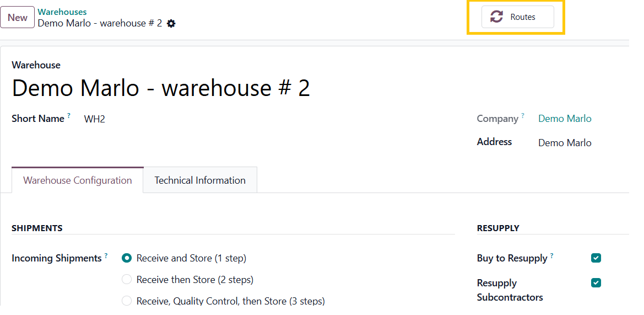Open the Warehouse Configuration tab
Viewport: 644px width, 315px height.
tap(78, 180)
